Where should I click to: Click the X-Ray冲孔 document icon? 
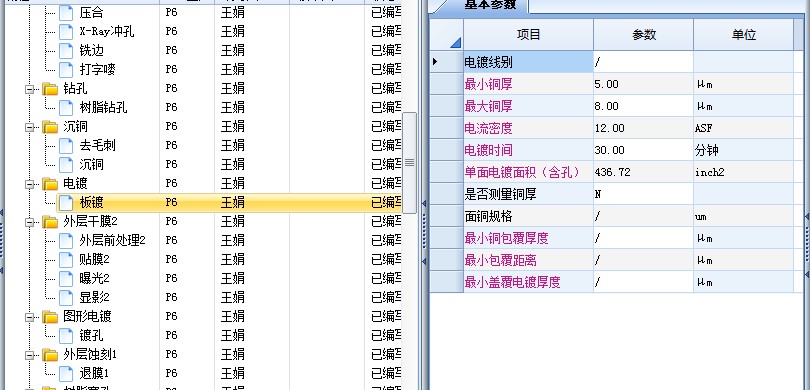66,32
